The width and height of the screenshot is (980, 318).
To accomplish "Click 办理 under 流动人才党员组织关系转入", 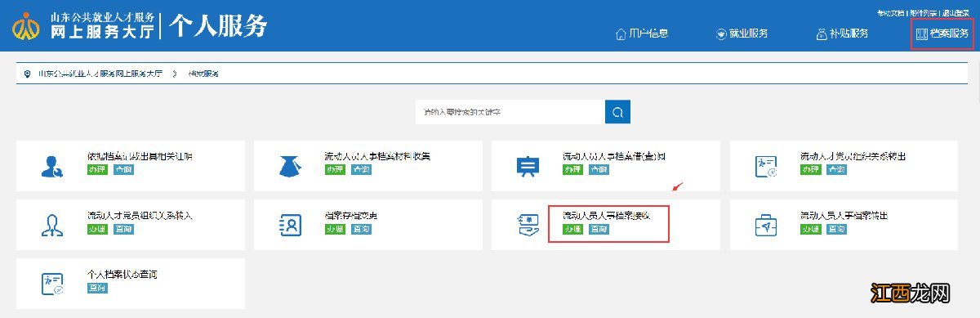I will coord(97,229).
